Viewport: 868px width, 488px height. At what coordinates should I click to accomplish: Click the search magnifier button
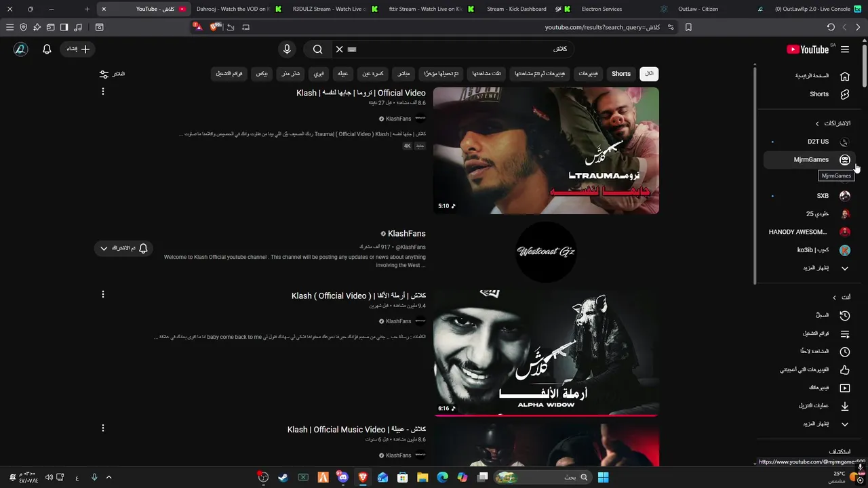[x=317, y=49]
